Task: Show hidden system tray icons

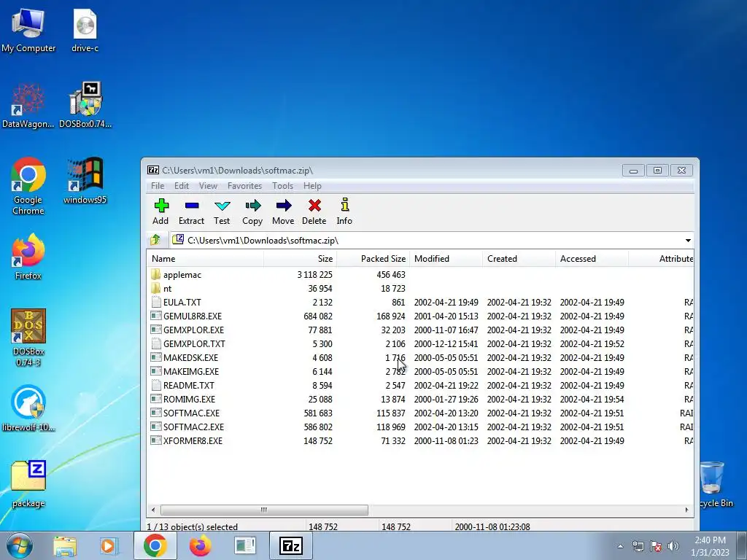Action: point(620,547)
